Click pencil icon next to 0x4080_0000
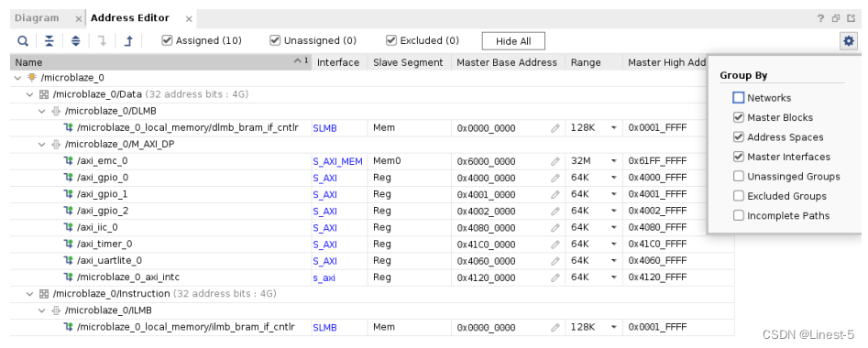 tap(555, 228)
